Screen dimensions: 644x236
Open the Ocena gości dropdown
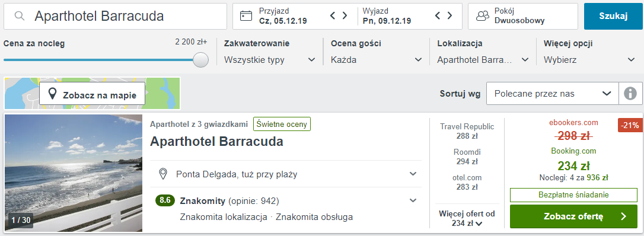tap(377, 60)
